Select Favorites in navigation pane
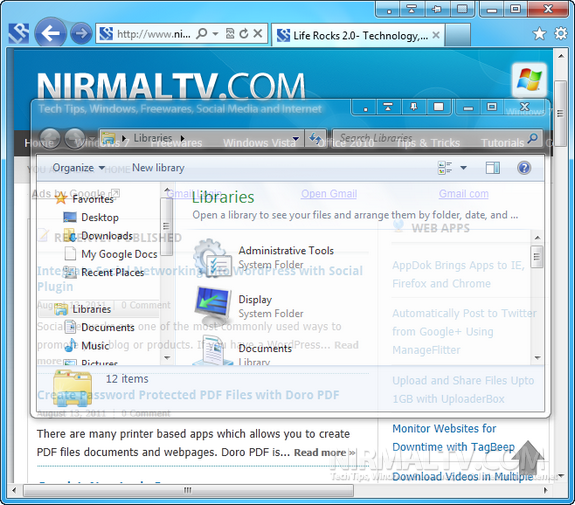The width and height of the screenshot is (575, 505). (x=84, y=199)
